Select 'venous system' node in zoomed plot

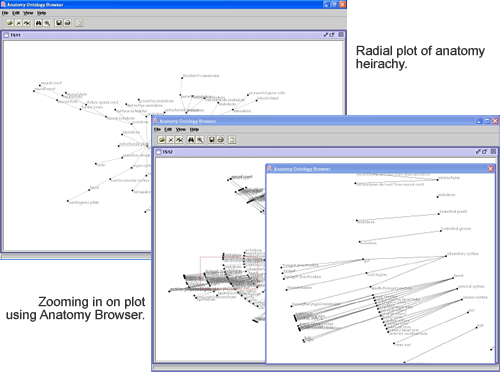[475, 297]
